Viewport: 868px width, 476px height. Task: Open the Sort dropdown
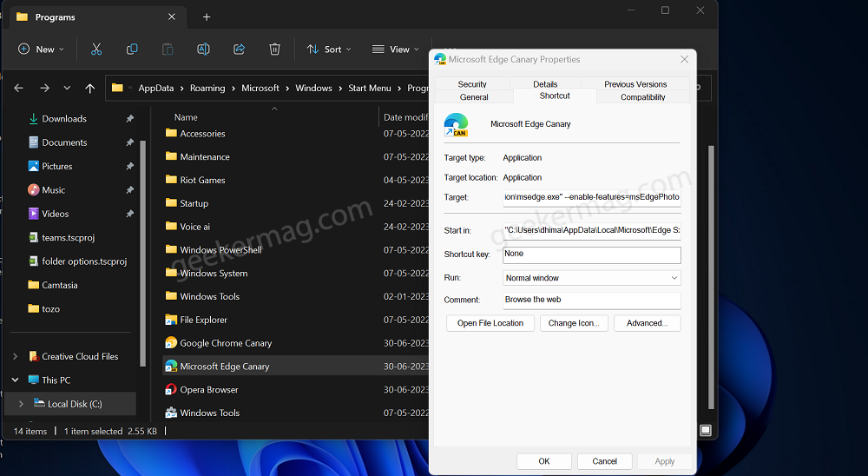329,50
